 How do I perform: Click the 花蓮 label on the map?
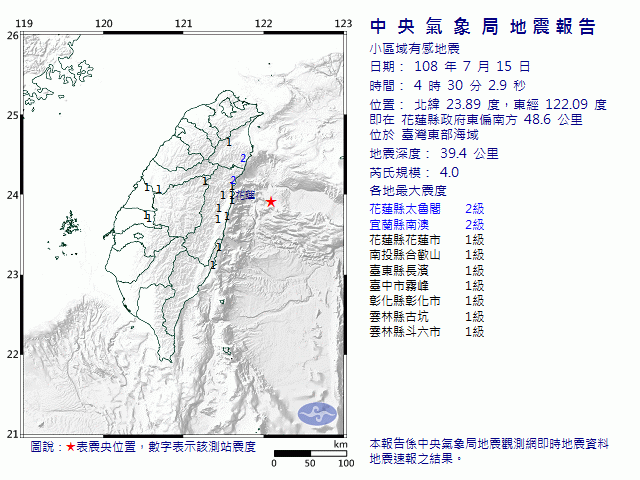pos(245,195)
